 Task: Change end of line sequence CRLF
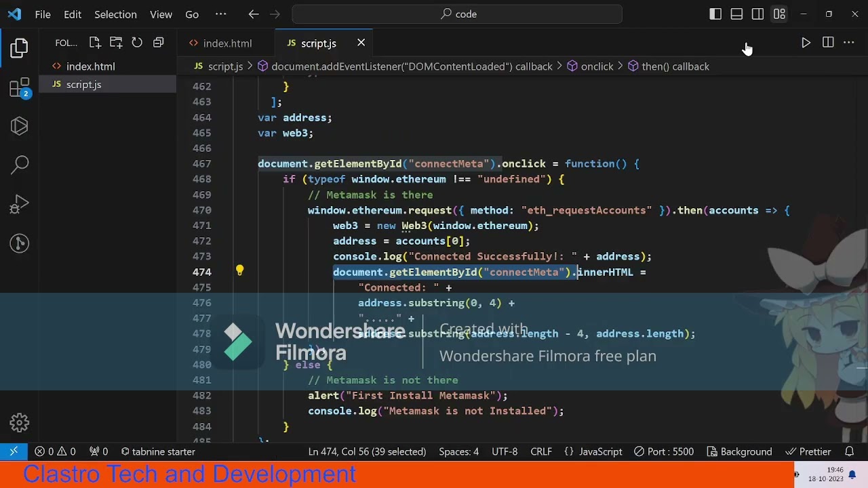541,451
